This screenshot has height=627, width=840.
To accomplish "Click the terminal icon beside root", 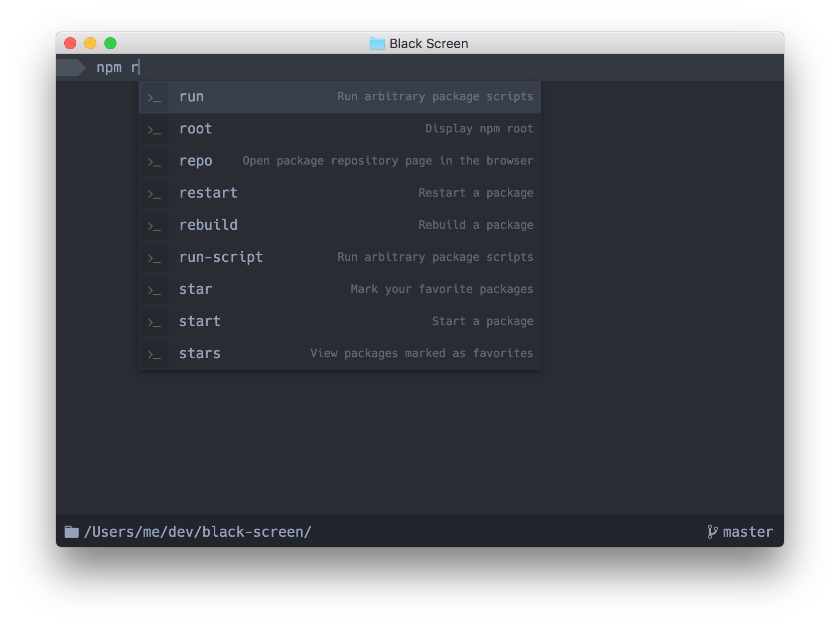I will pyautogui.click(x=154, y=130).
